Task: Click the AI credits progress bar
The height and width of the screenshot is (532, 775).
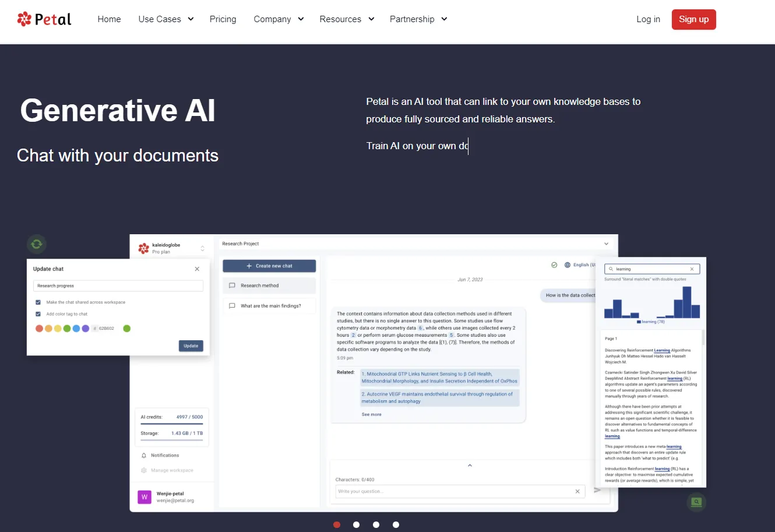Action: coord(172,424)
